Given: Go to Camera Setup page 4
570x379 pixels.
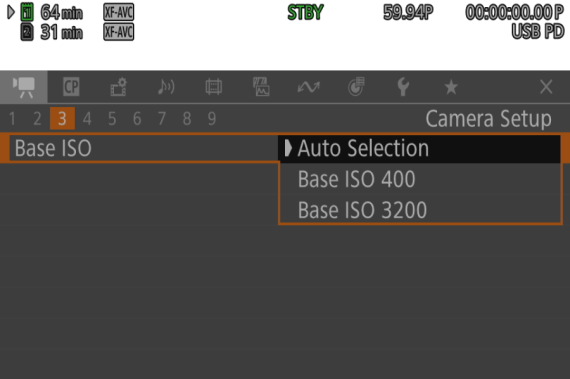Looking at the screenshot, I should pyautogui.click(x=87, y=119).
